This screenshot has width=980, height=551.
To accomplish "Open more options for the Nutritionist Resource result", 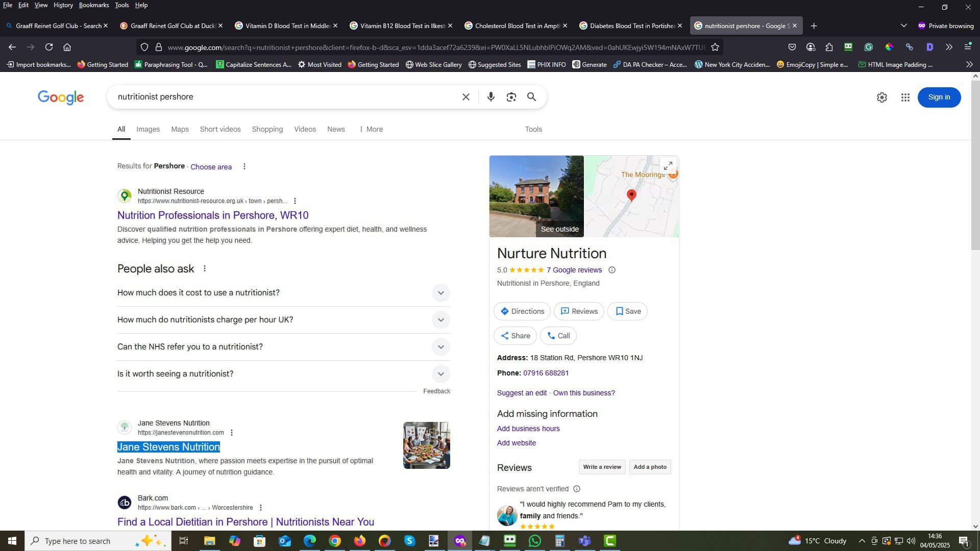I will 295,201.
